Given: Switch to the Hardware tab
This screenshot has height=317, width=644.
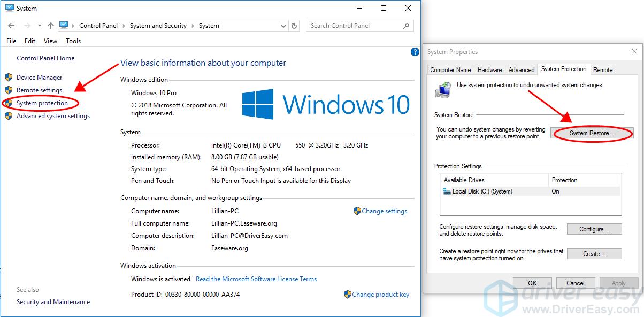Looking at the screenshot, I should pos(489,69).
